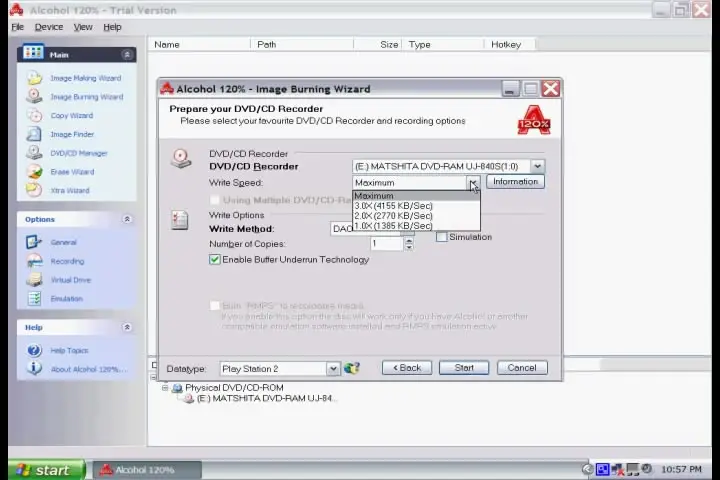Click the DVD/CD Recorder disc icon in wizard
Screen dimensions: 720x480
point(181,158)
